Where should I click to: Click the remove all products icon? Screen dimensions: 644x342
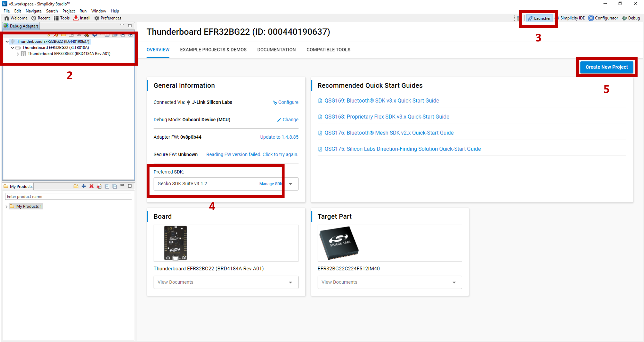coord(99,186)
